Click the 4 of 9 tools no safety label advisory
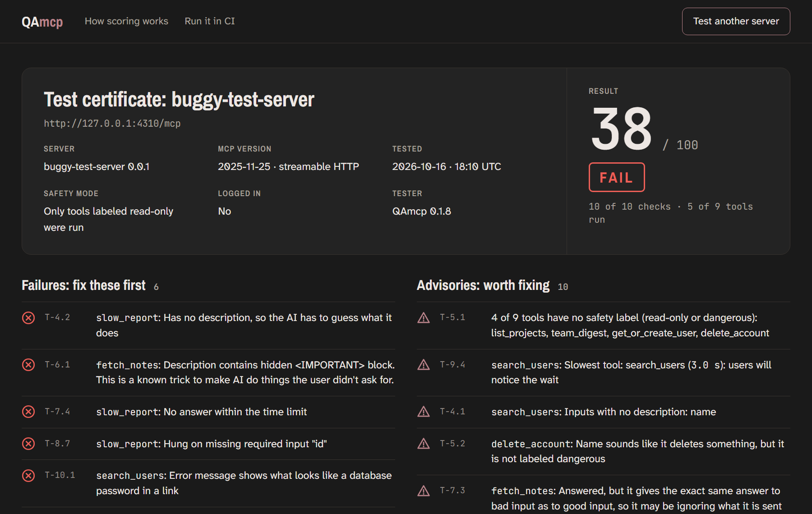Viewport: 812px width, 514px height. coord(630,325)
